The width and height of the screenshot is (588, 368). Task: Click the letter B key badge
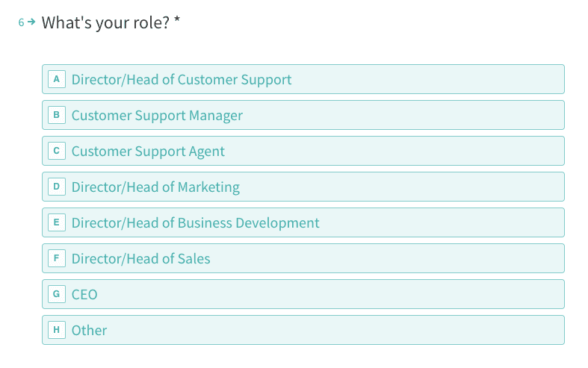click(57, 115)
